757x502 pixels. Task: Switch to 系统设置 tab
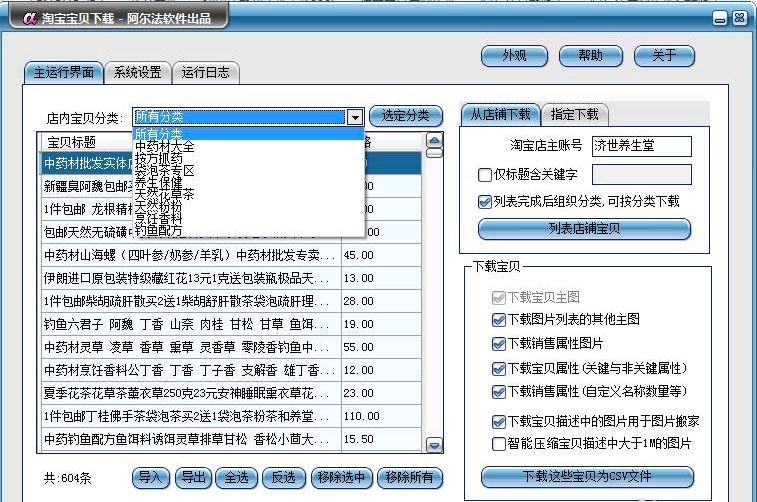click(x=138, y=73)
